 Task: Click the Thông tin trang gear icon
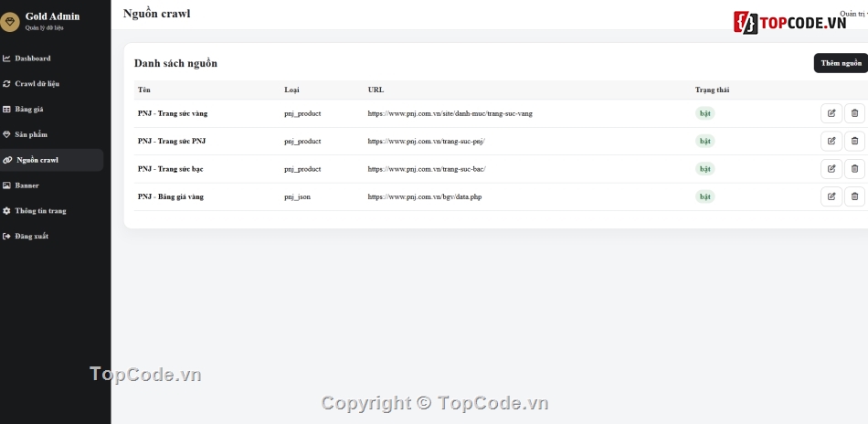tap(6, 211)
